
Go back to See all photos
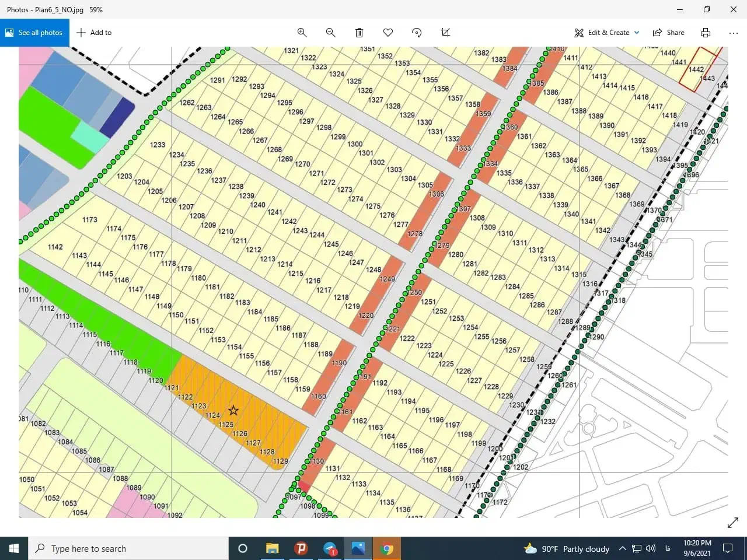(34, 33)
